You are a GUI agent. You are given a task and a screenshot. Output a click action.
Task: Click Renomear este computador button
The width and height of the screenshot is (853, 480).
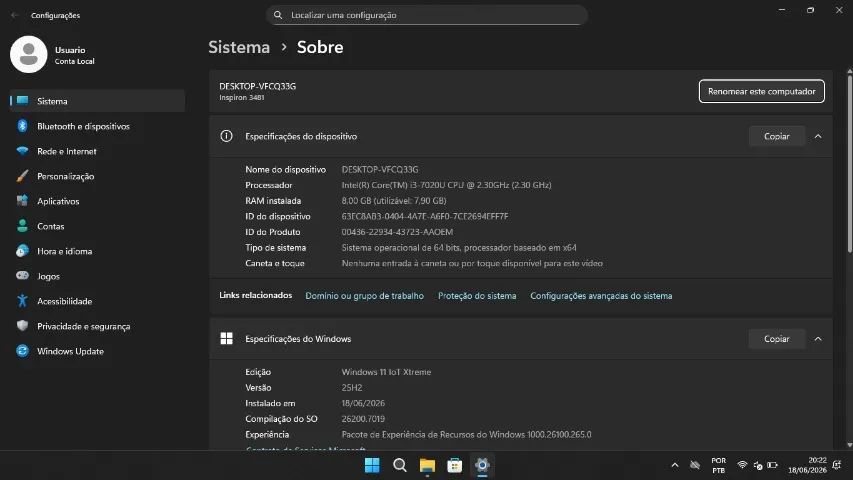point(762,91)
